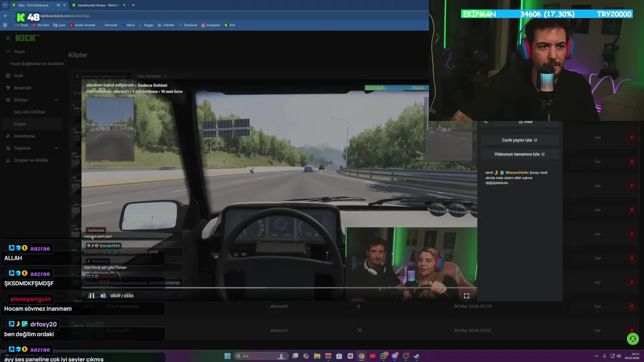
Task: Click the browser back arrow
Action: point(5,16)
